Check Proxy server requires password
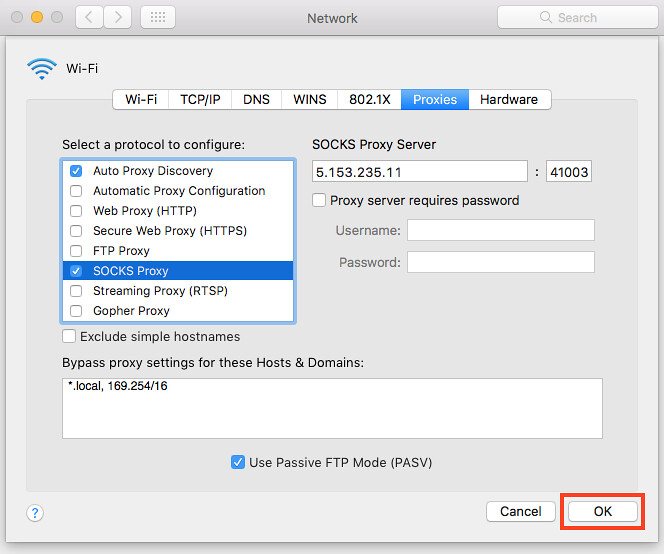Screen dimensions: 664x554 coord(319,200)
